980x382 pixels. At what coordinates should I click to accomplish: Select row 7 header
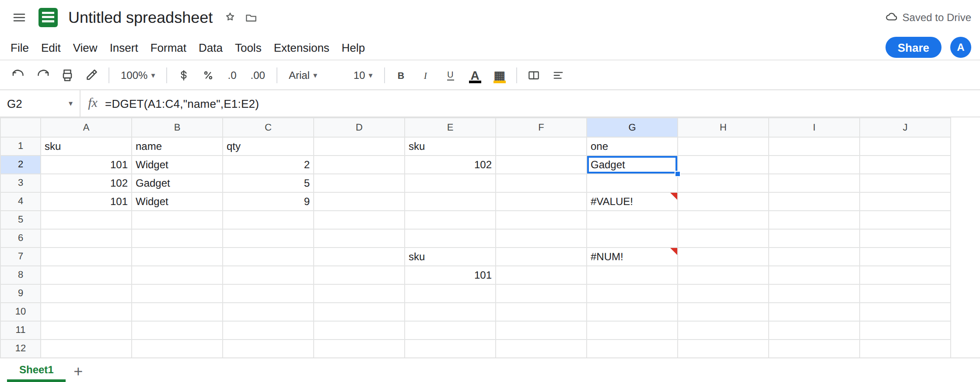[21, 256]
